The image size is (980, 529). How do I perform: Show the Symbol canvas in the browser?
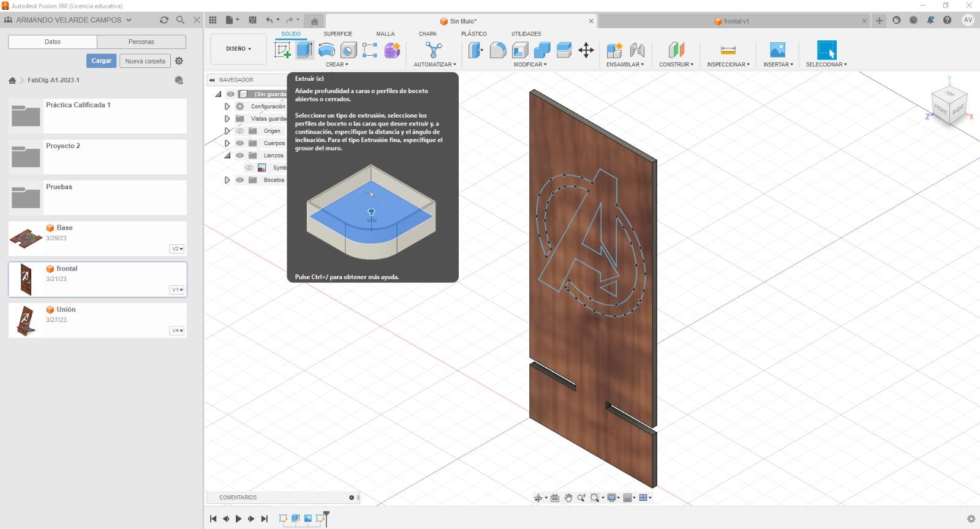coord(249,168)
